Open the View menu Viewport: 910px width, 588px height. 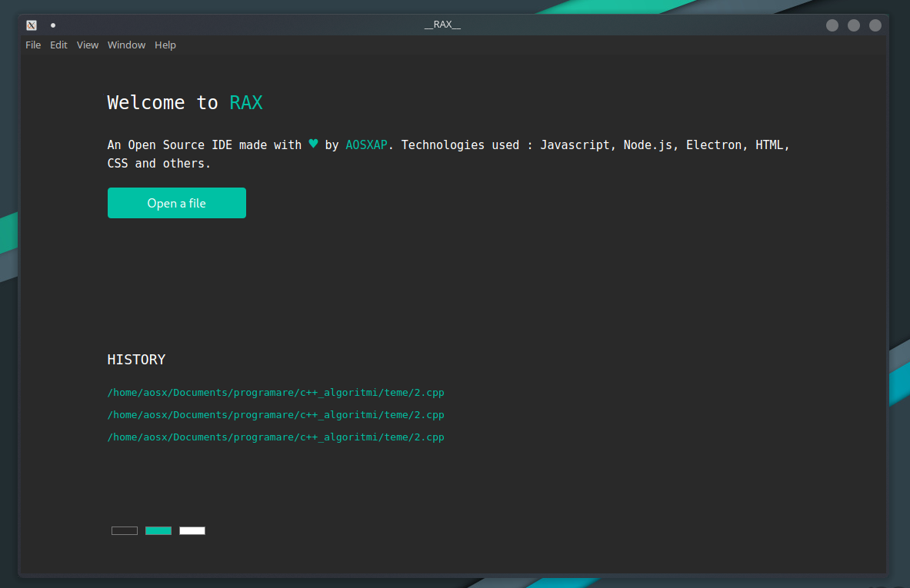click(x=88, y=45)
